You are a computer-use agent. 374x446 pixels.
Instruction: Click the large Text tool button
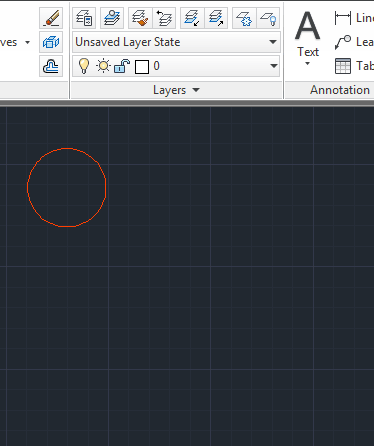click(x=308, y=37)
